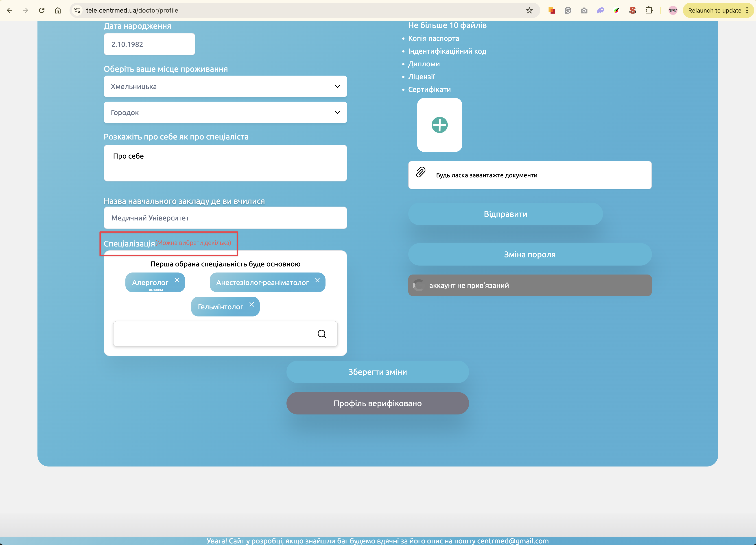The height and width of the screenshot is (545, 756).
Task: Open the browser extensions puzzle icon
Action: (648, 10)
